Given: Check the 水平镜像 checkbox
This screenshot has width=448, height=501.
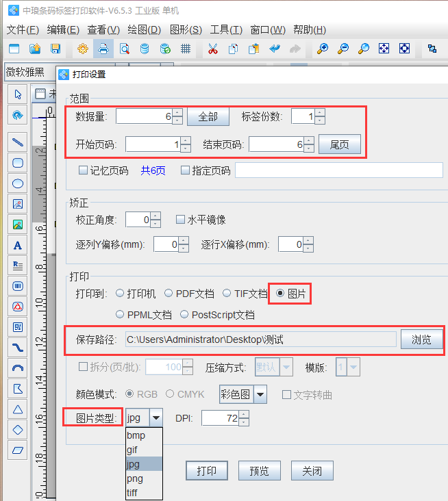Looking at the screenshot, I should pos(181,220).
